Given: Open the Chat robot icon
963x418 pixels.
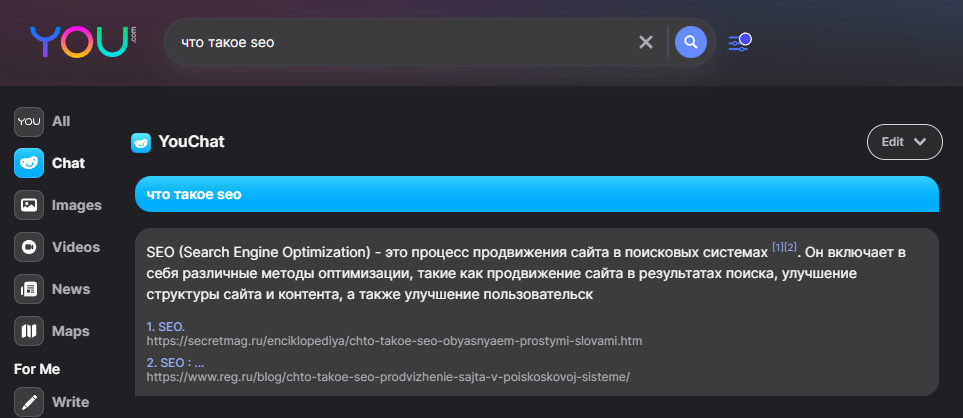Looking at the screenshot, I should [29, 163].
